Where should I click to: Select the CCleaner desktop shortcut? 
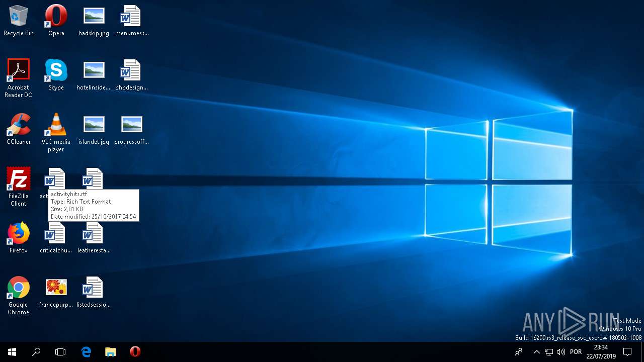pyautogui.click(x=19, y=129)
